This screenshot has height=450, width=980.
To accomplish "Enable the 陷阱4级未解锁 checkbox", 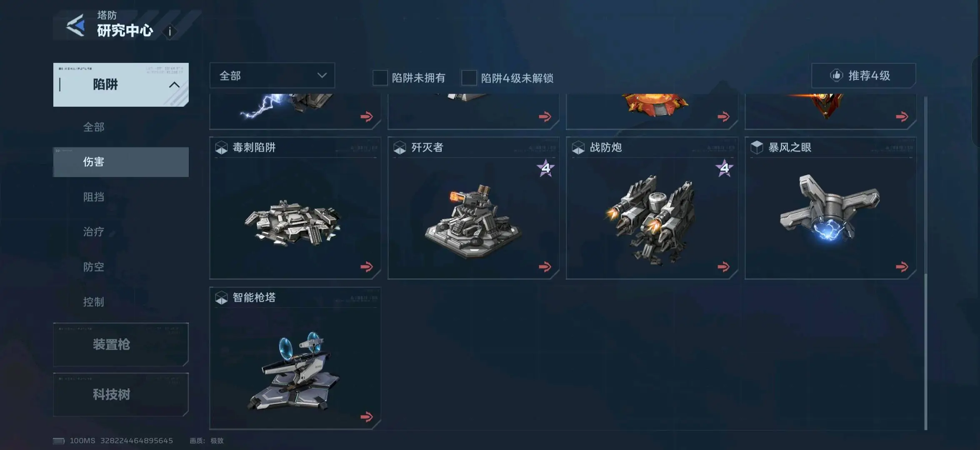I will (x=469, y=78).
